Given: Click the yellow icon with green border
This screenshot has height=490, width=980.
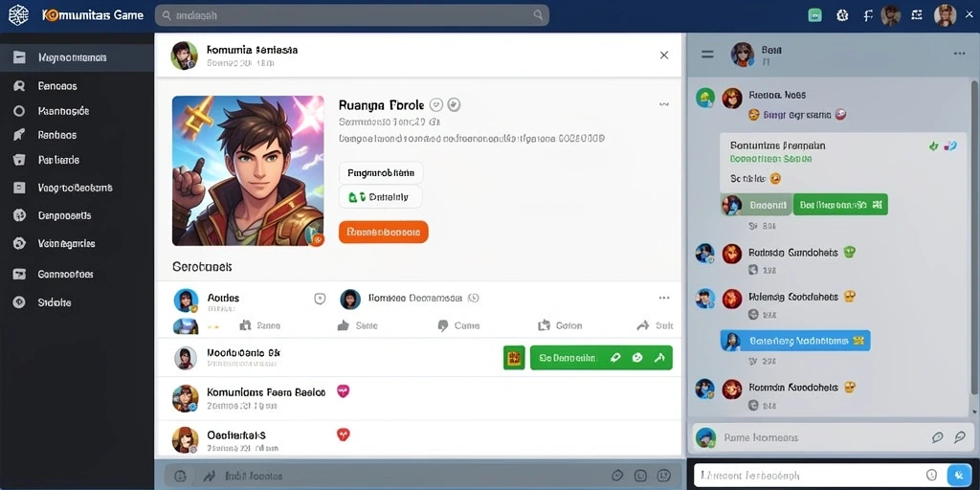Looking at the screenshot, I should 514,358.
